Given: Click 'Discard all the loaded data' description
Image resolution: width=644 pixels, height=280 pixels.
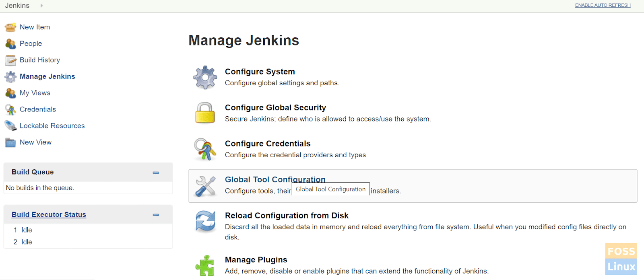Looking at the screenshot, I should click(425, 232).
